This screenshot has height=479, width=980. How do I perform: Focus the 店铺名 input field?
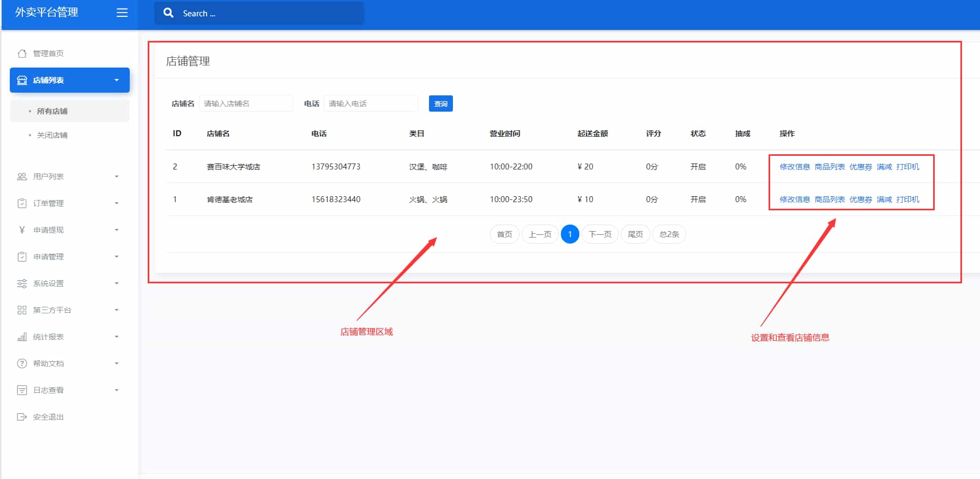point(246,104)
